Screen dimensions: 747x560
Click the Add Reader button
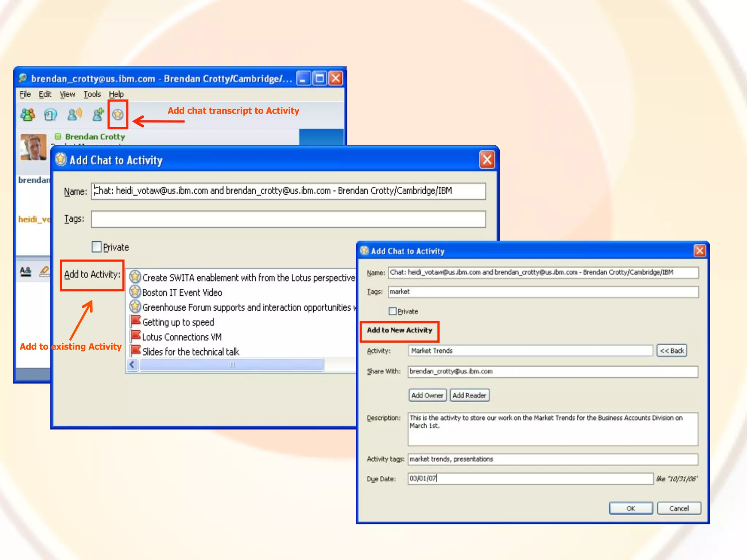pyautogui.click(x=469, y=395)
